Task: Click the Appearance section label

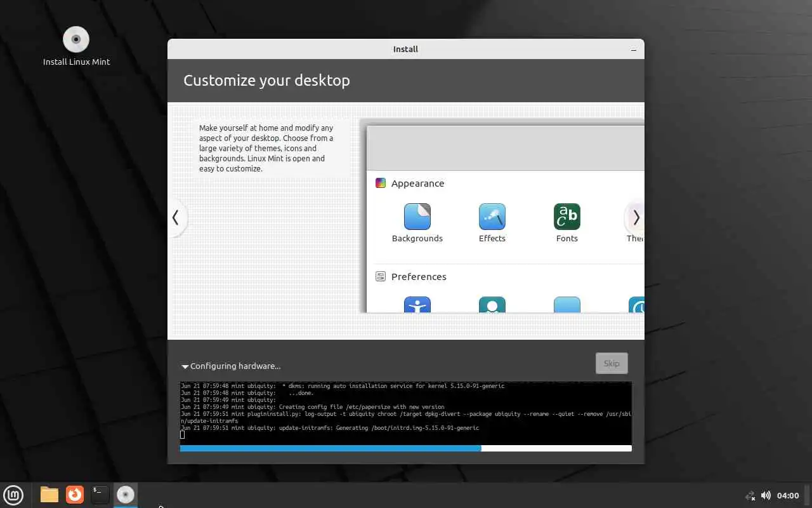Action: 417,184
